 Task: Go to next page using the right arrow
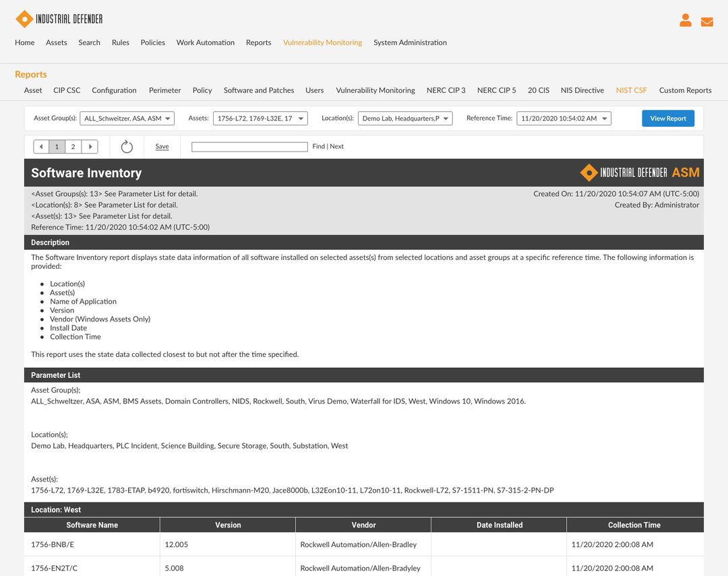90,146
